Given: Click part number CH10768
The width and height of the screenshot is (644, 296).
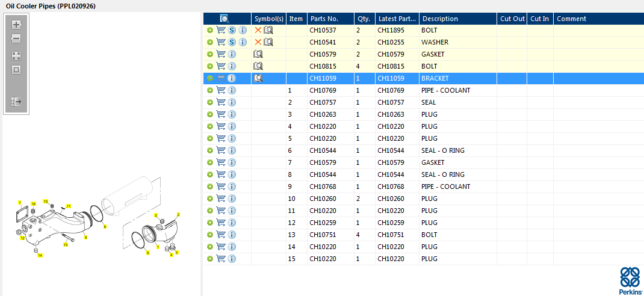Looking at the screenshot, I should [323, 187].
